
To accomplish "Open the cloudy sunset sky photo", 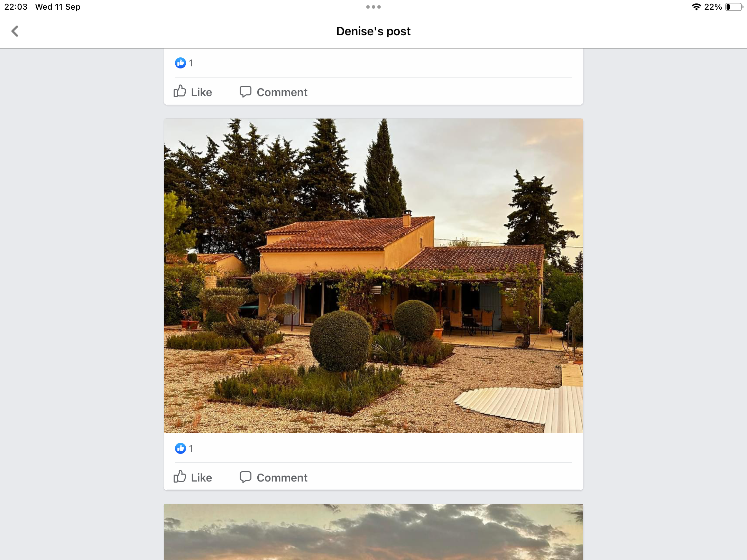I will click(x=373, y=532).
